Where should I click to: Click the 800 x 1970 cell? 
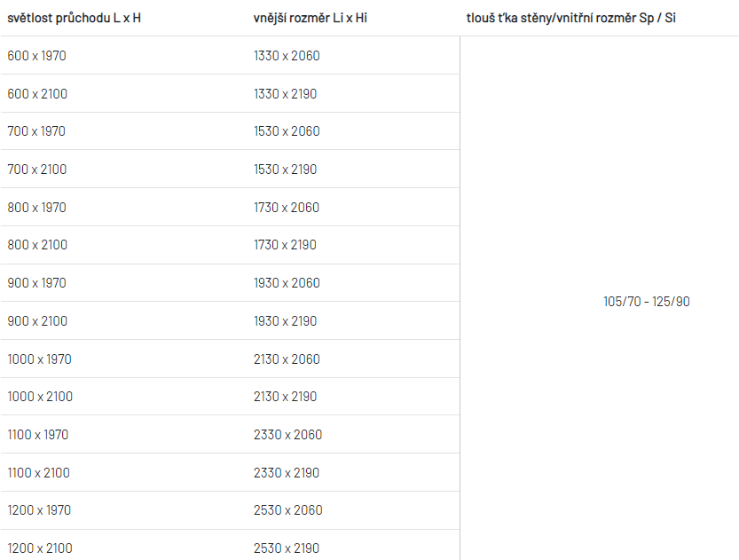[36, 208]
